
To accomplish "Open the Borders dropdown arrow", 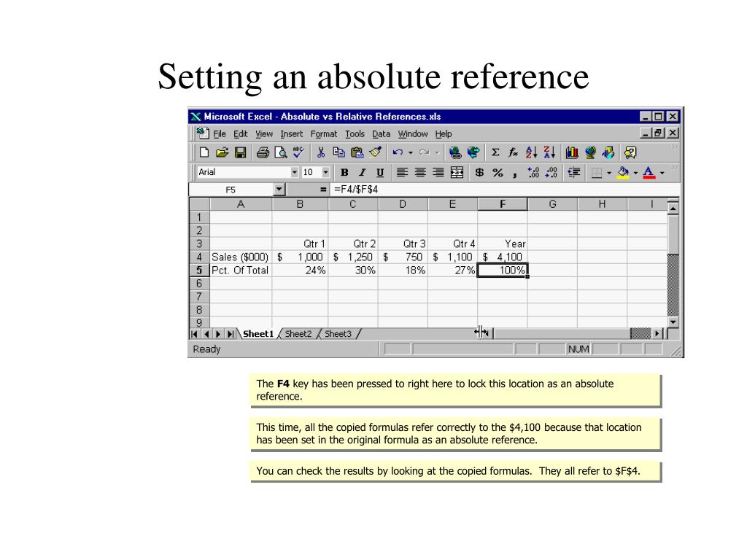I will 609,172.
